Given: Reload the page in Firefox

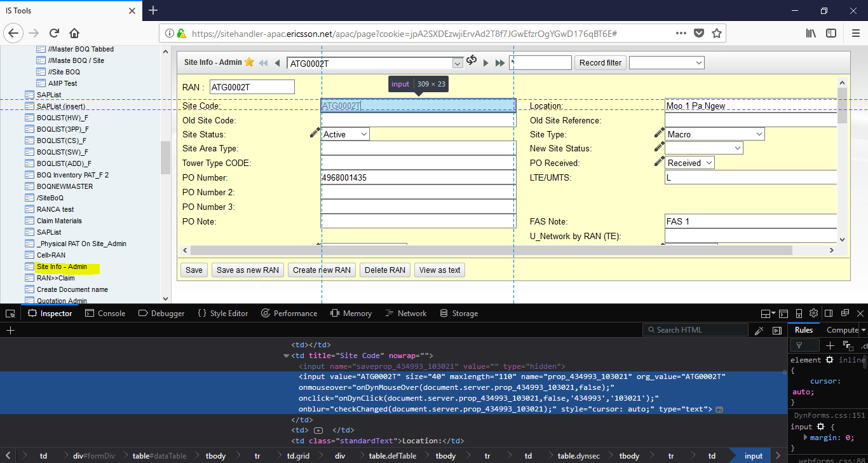Looking at the screenshot, I should pyautogui.click(x=54, y=32).
